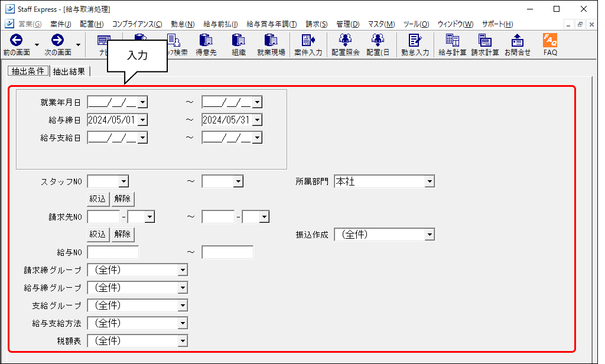This screenshot has height=364, width=605.
Task: Minimize the inner child window
Action: [x=568, y=24]
